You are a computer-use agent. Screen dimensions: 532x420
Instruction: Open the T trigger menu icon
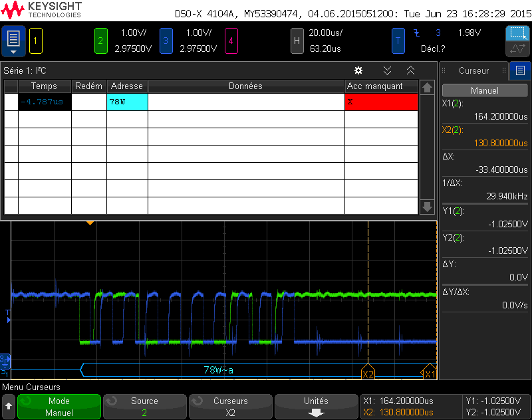tap(398, 41)
